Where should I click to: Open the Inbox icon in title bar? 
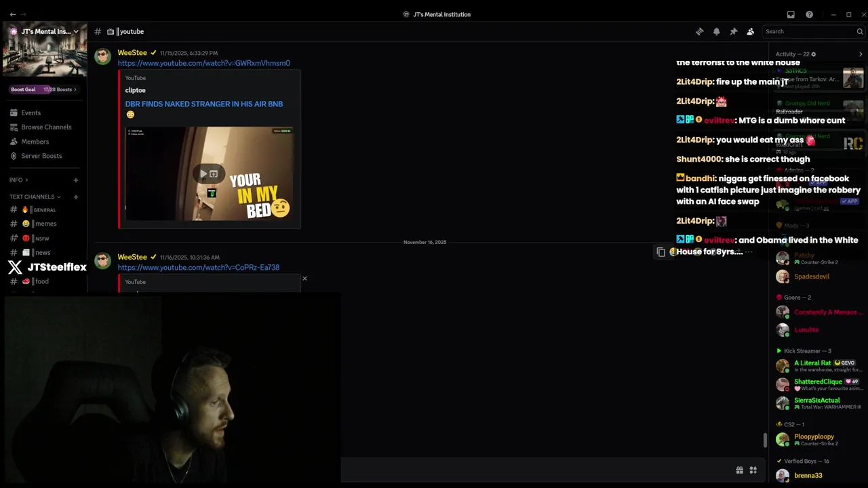pos(791,14)
